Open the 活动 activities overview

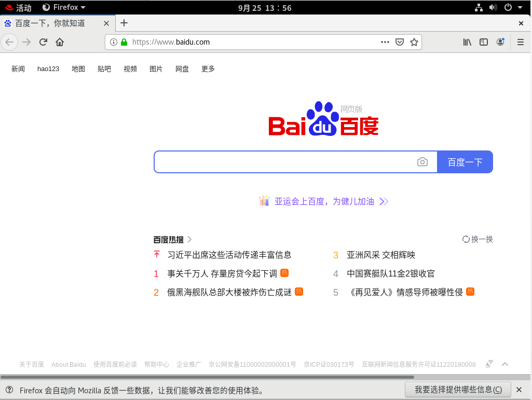(x=19, y=7)
